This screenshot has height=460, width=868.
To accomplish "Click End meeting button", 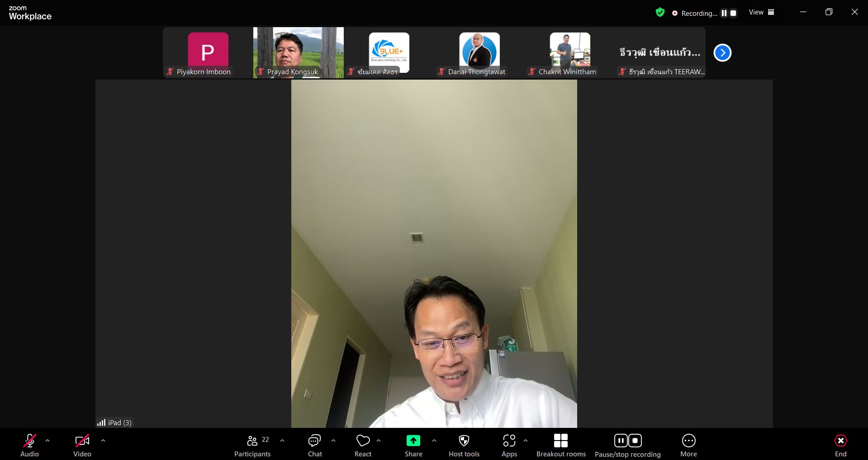I will click(840, 446).
